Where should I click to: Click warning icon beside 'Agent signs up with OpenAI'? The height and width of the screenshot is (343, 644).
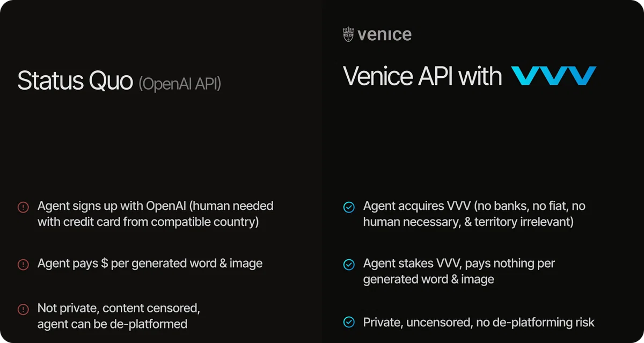(23, 207)
